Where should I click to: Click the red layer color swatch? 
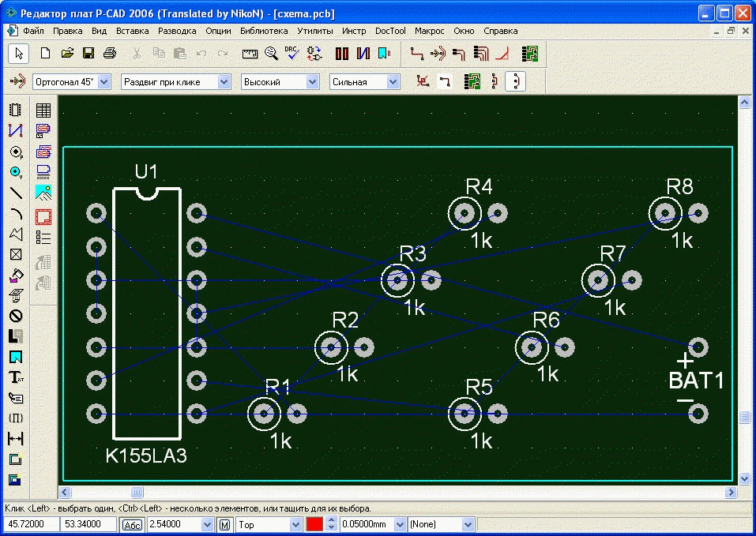point(314,525)
